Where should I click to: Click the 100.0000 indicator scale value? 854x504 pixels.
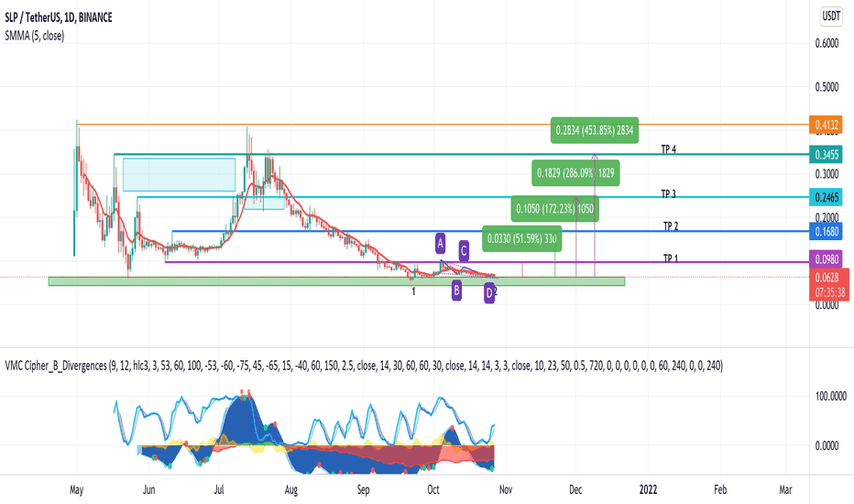coord(830,396)
